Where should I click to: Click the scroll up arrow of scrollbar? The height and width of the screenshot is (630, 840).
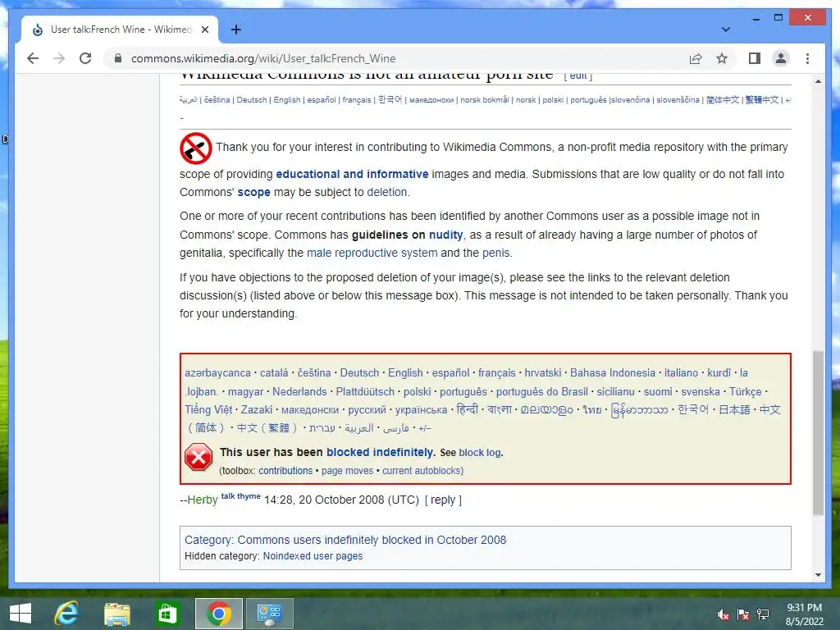(x=818, y=81)
